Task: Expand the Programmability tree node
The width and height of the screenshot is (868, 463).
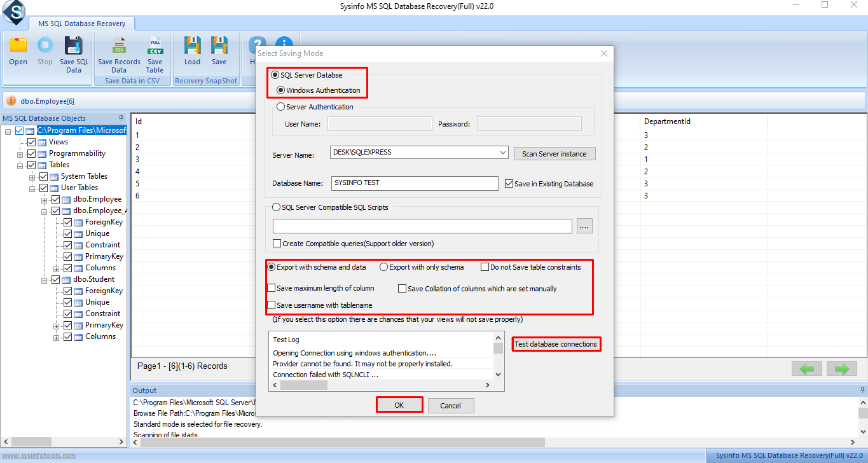Action: coord(20,153)
